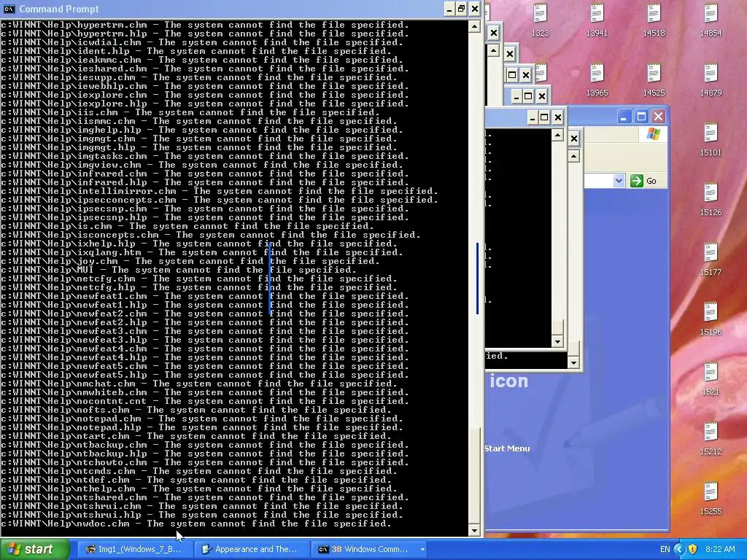Select desktop file icon 13965
This screenshot has width=747, height=560.
coord(597,80)
